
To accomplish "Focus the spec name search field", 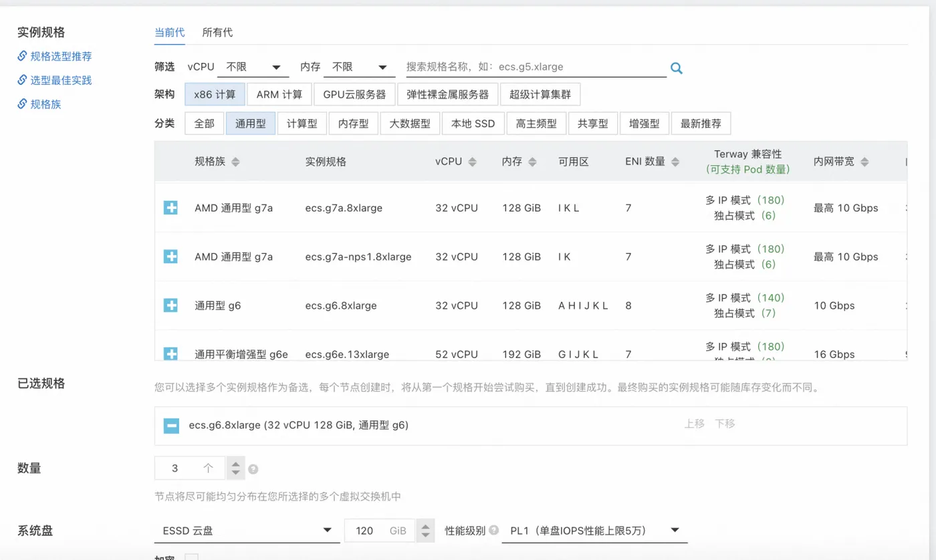I will pyautogui.click(x=536, y=67).
